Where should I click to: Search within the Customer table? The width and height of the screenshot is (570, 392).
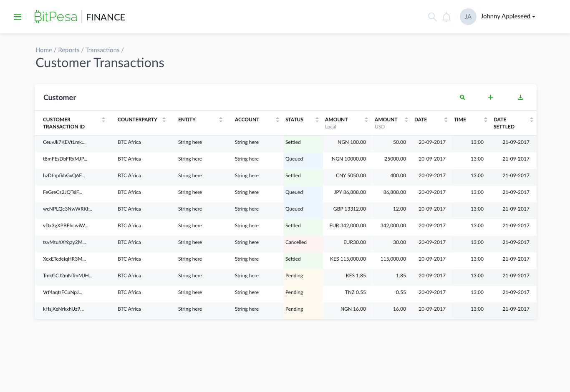pyautogui.click(x=462, y=97)
